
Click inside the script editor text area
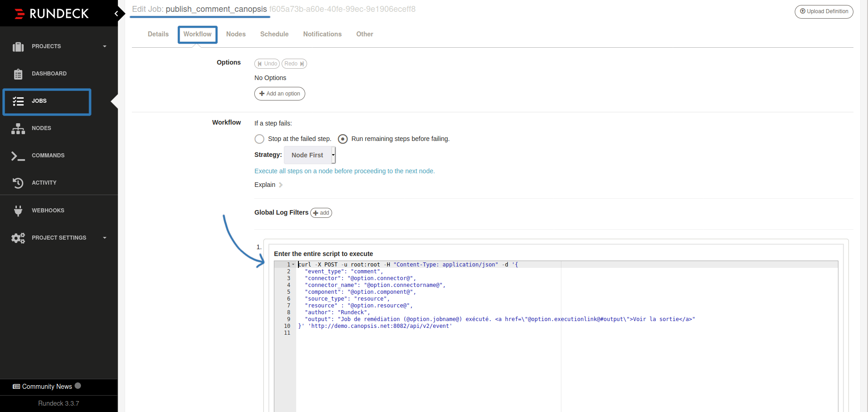pyautogui.click(x=567, y=337)
